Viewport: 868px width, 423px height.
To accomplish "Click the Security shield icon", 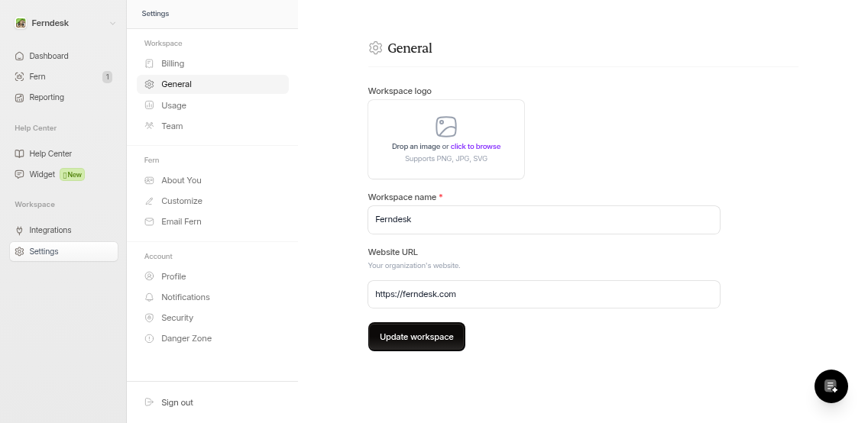I will click(x=149, y=318).
